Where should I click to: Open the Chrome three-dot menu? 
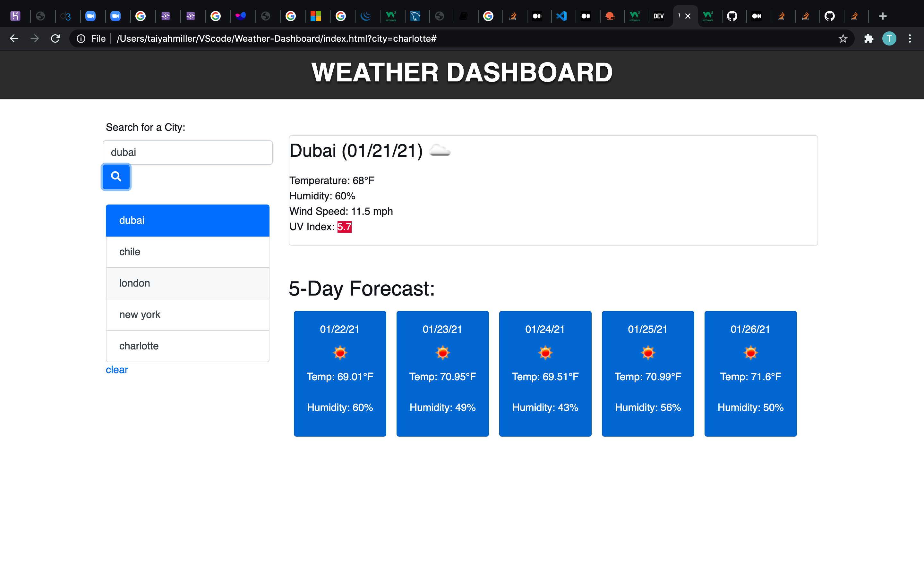click(910, 38)
